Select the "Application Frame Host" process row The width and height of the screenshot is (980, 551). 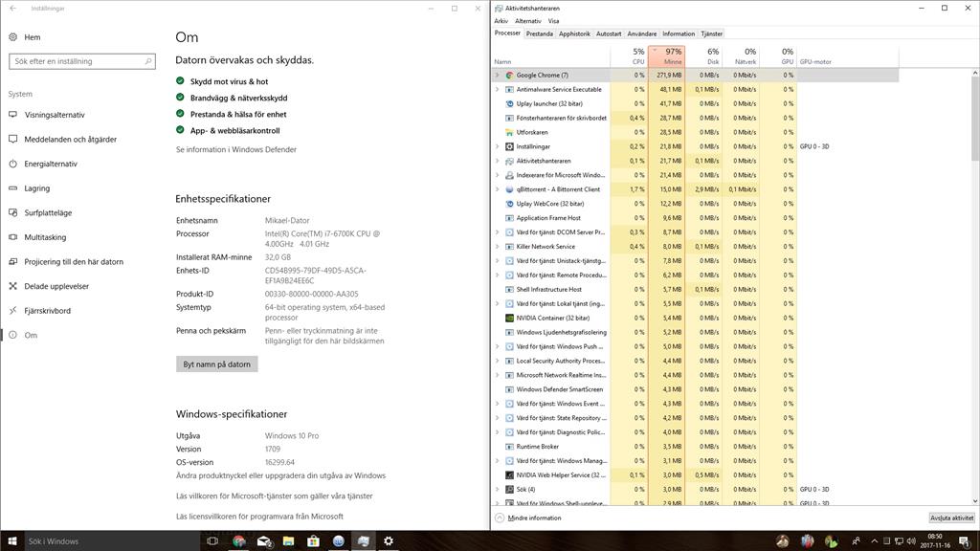tap(696, 218)
